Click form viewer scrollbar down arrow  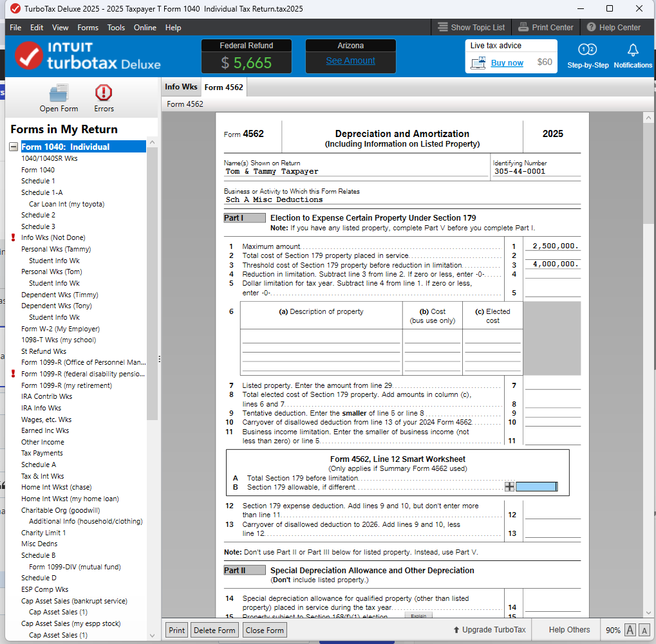pyautogui.click(x=648, y=612)
